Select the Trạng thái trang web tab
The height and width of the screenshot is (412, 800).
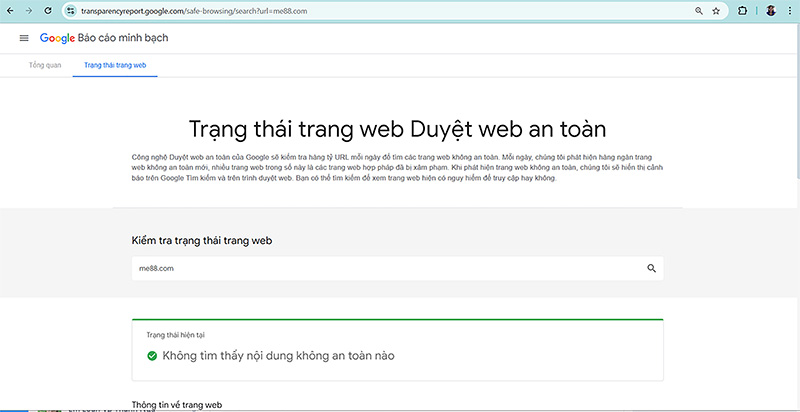(115, 65)
